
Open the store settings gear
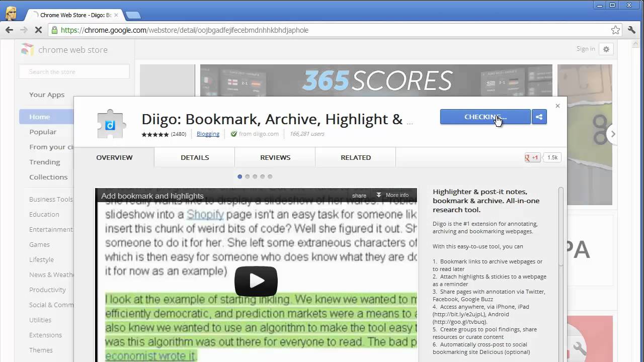tap(606, 49)
